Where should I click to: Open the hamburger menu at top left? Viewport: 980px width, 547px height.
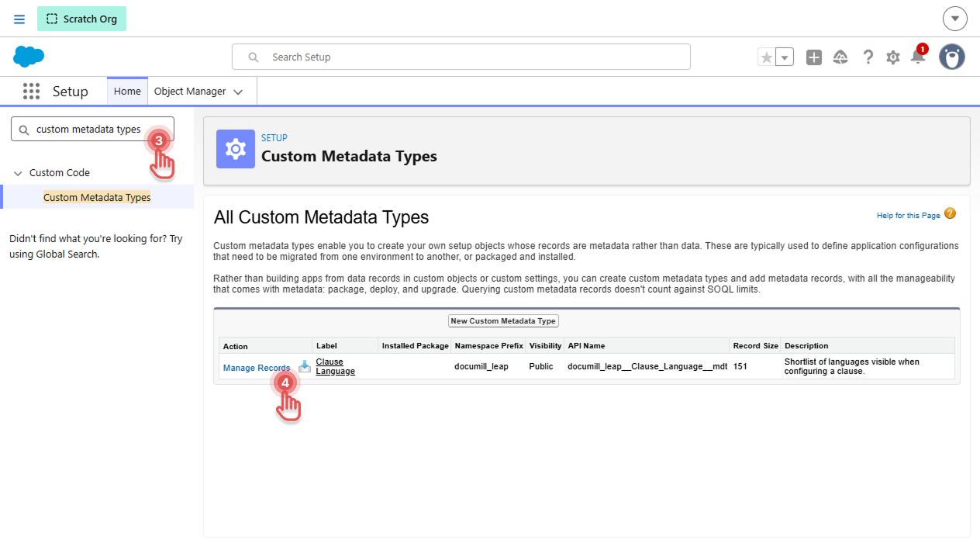(19, 19)
